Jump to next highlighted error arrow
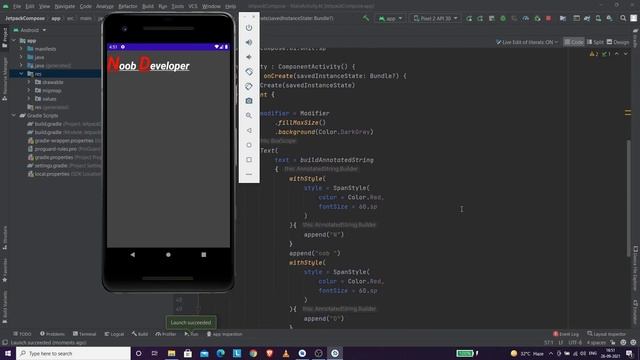Image resolution: width=640 pixels, height=360 pixels. (625, 54)
